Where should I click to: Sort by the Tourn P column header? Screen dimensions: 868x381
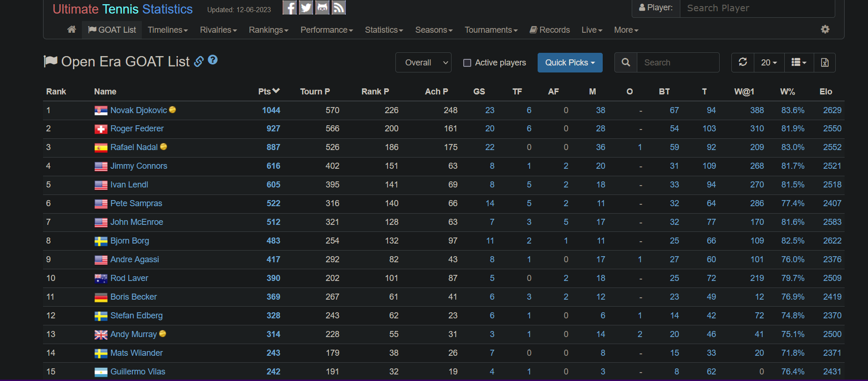tap(315, 92)
